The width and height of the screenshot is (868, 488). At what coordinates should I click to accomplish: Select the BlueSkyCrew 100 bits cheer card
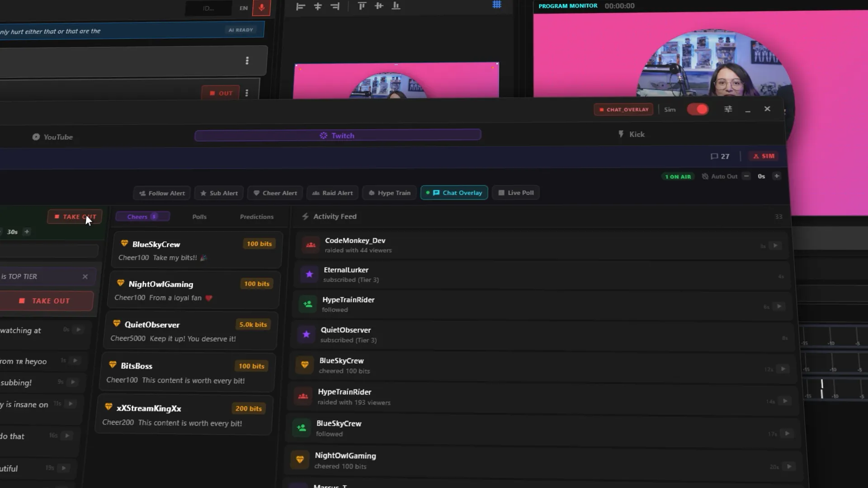[x=197, y=250]
